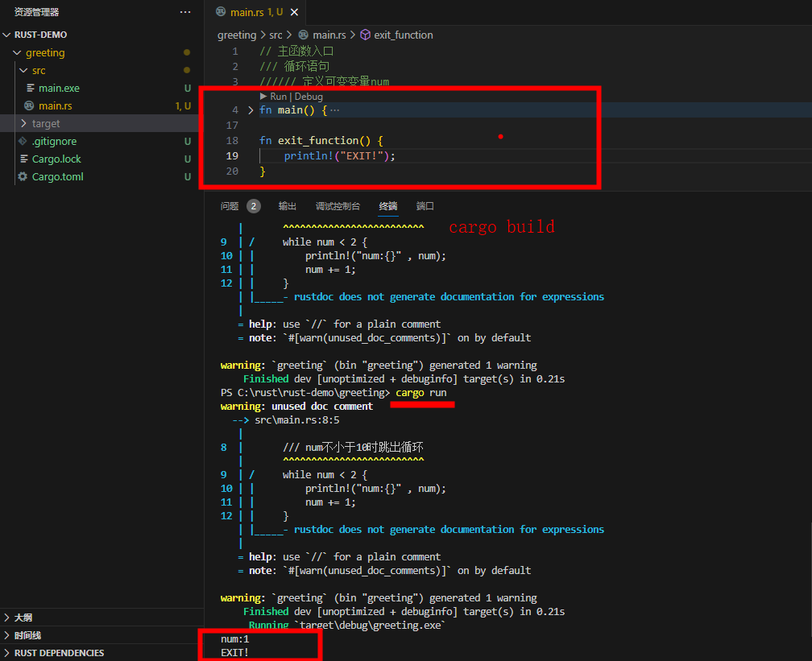Click the 'cargo run' command in terminal

(x=421, y=393)
